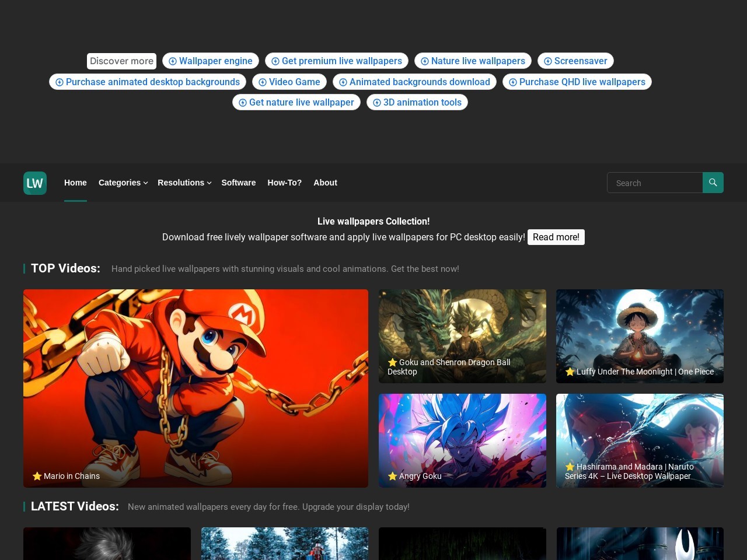The width and height of the screenshot is (747, 560).
Task: Open Goku and Shenron Dragon Ball thumbnail
Action: 462,336
